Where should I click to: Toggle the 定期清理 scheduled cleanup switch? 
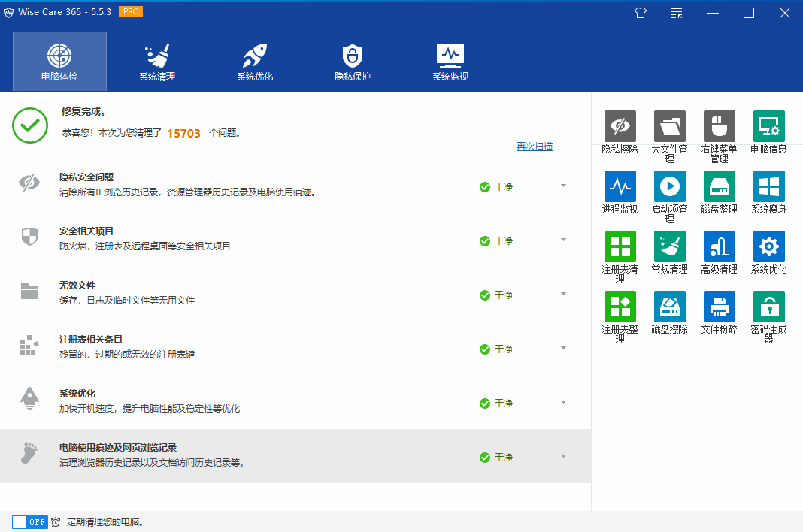pyautogui.click(x=30, y=521)
